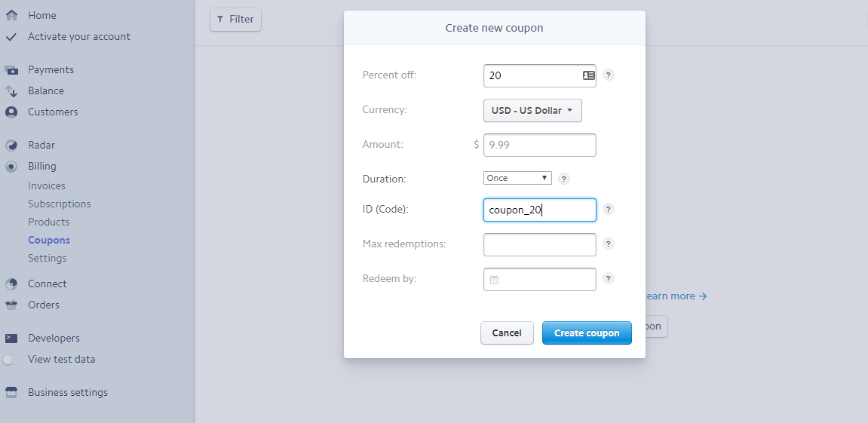868x423 pixels.
Task: Click the Create coupon button
Action: click(x=587, y=333)
